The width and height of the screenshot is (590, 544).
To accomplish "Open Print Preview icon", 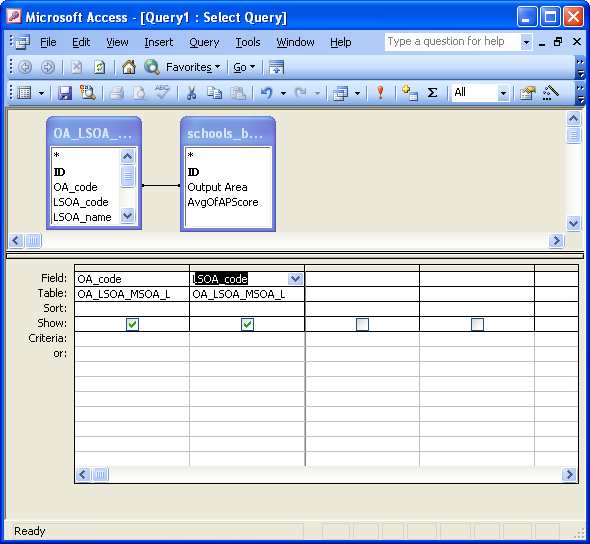I will coord(140,93).
